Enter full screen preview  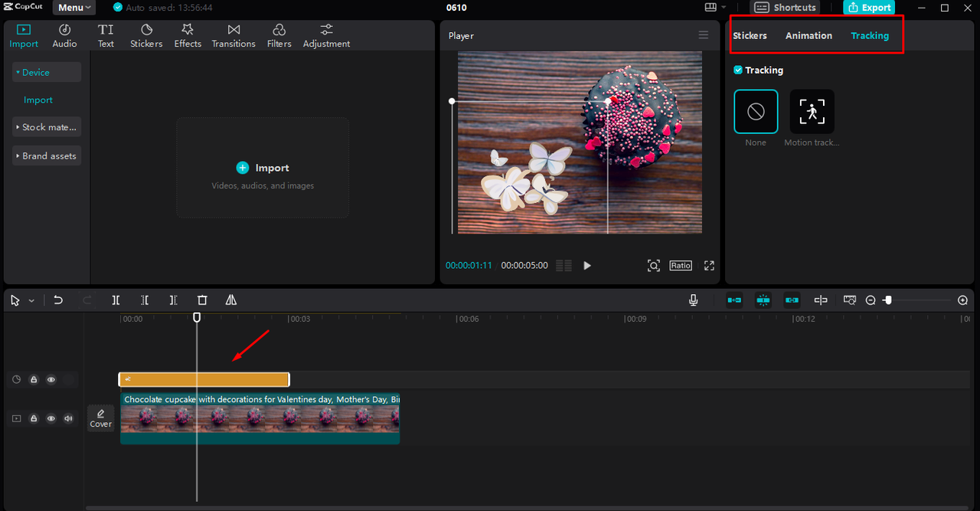[709, 266]
